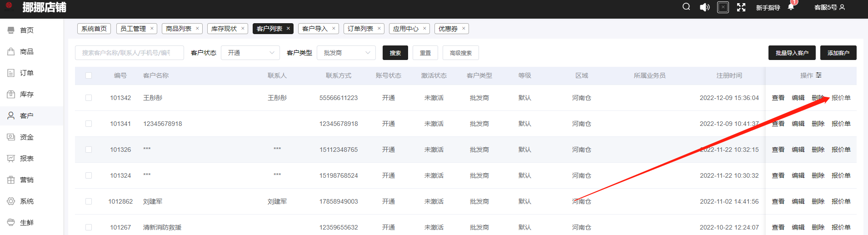Open notifications bell icon
The width and height of the screenshot is (868, 235).
(791, 7)
